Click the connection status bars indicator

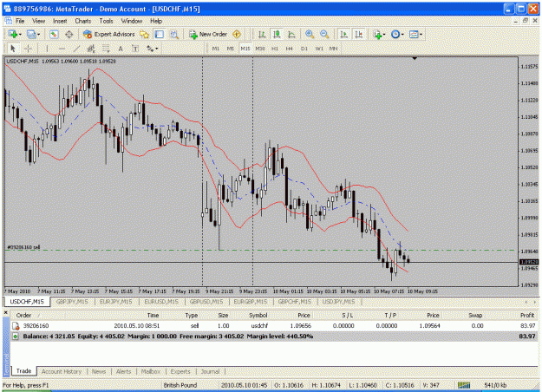[x=464, y=385]
